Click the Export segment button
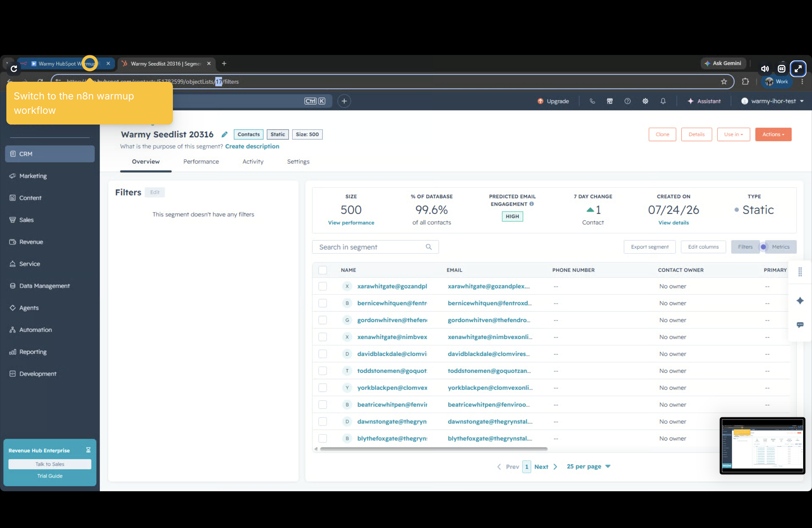The width and height of the screenshot is (812, 528). coord(650,247)
